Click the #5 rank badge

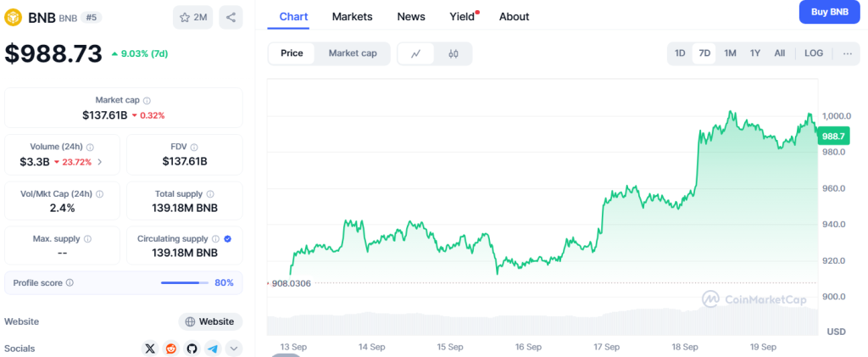click(92, 18)
